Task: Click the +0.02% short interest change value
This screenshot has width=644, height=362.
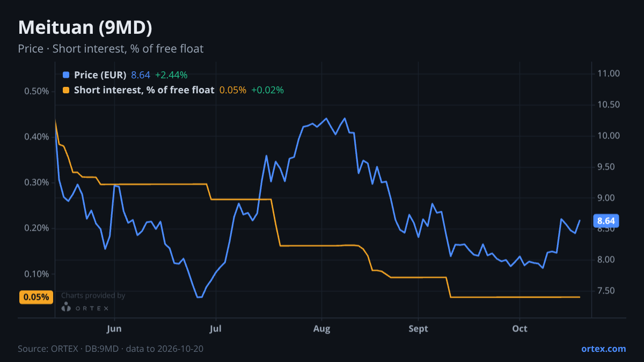Action: point(267,90)
